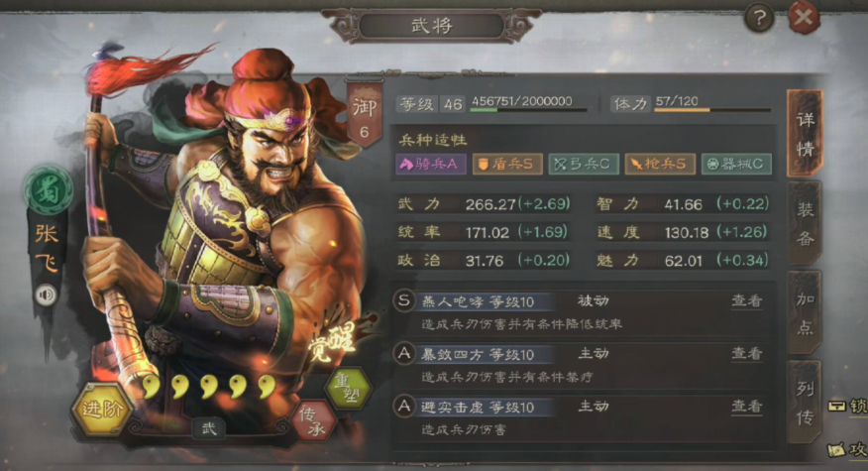The height and width of the screenshot is (471, 868).
Task: Open the help question mark icon
Action: (759, 19)
